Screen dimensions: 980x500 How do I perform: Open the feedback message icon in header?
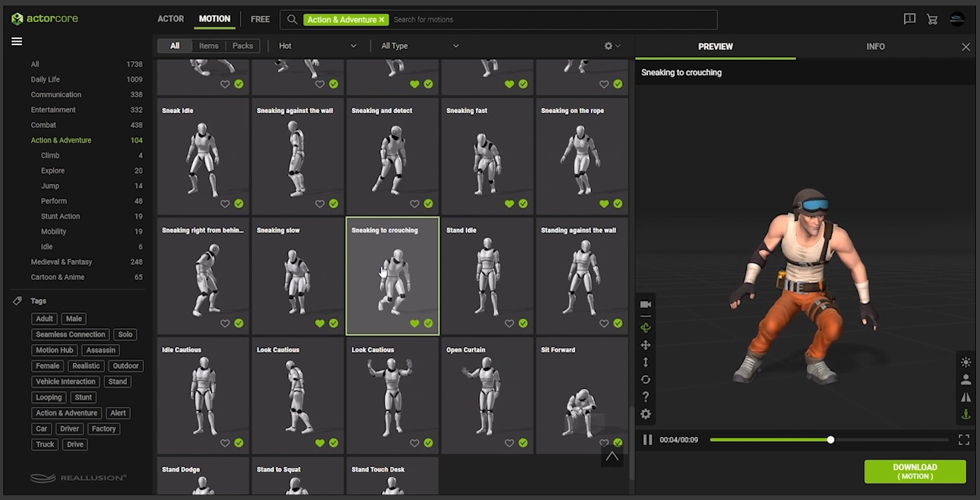click(x=909, y=19)
